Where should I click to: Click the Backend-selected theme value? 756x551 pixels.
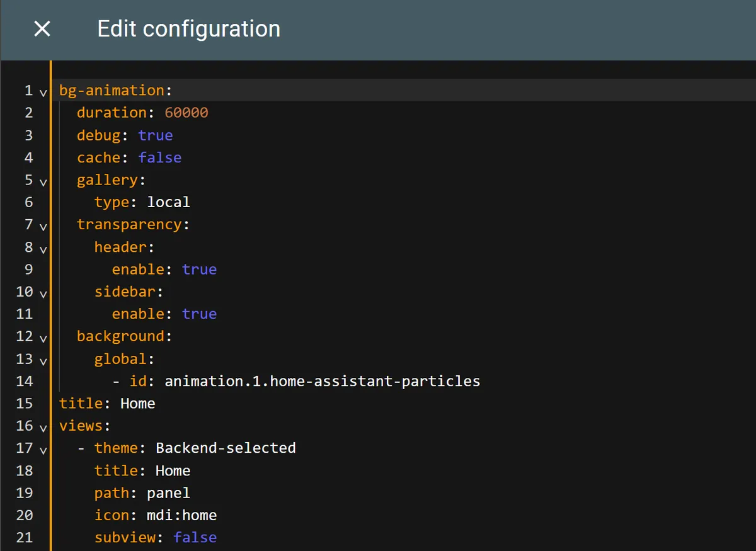coord(226,448)
